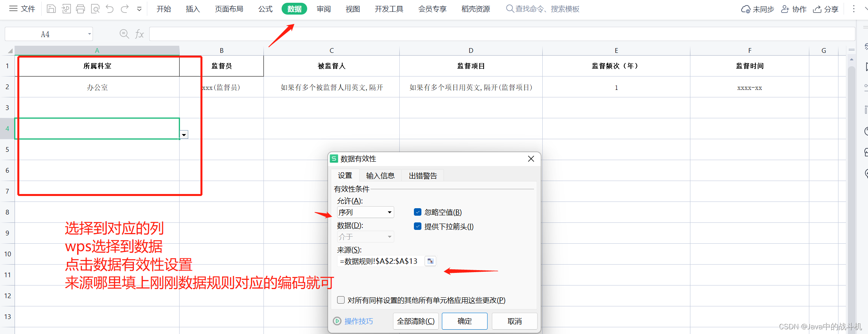Switch to the 输入信息 dialog tab
Image resolution: width=868 pixels, height=334 pixels.
380,175
